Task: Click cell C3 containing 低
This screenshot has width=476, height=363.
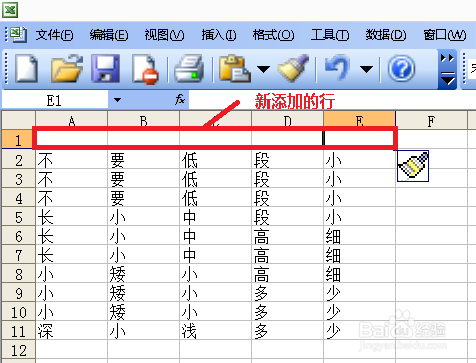Action: 215,179
